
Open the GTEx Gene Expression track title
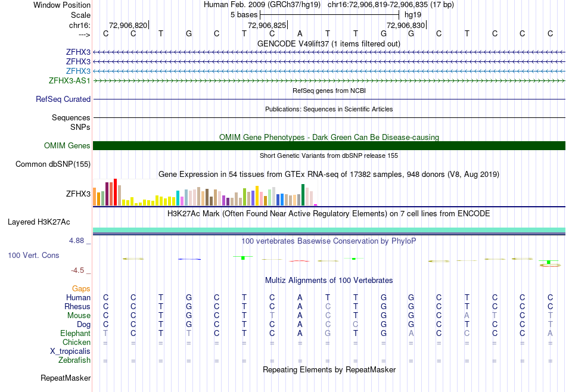click(329, 175)
